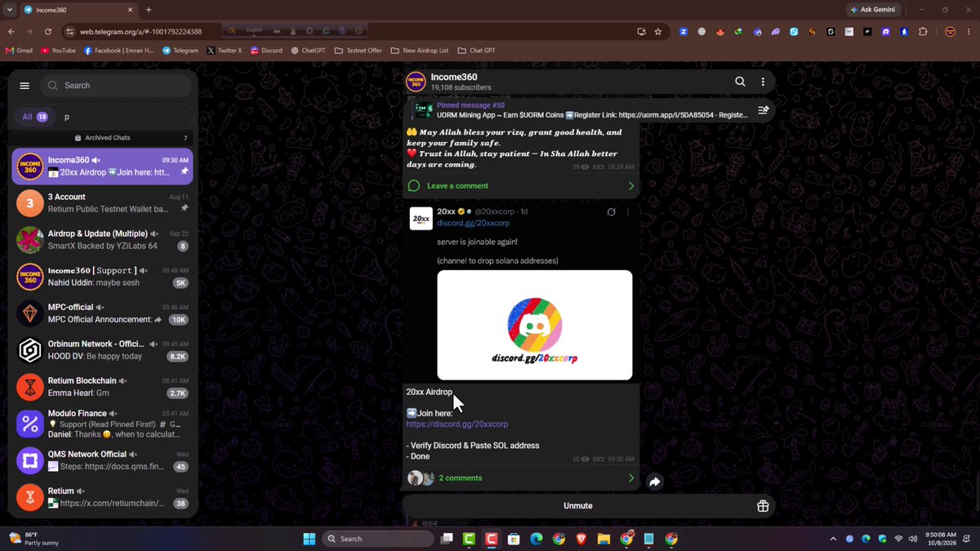Open the Retium Blockchain chat
Image resolution: width=980 pixels, height=551 pixels.
point(103,387)
